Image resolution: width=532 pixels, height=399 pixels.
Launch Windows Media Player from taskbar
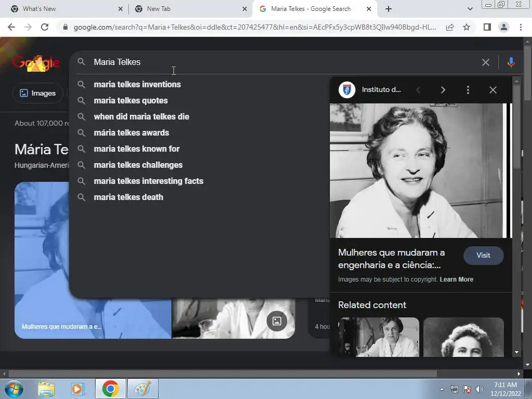click(x=78, y=389)
